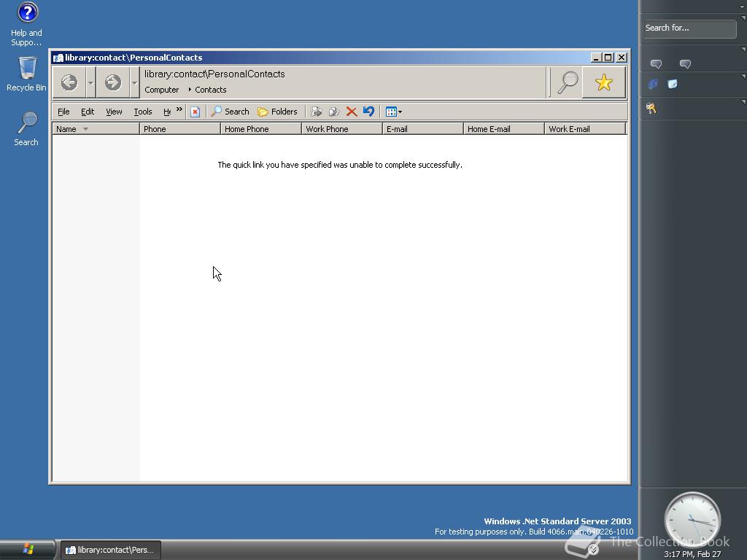Image resolution: width=747 pixels, height=560 pixels.
Task: Sort by the E-mail column header
Action: tap(423, 129)
